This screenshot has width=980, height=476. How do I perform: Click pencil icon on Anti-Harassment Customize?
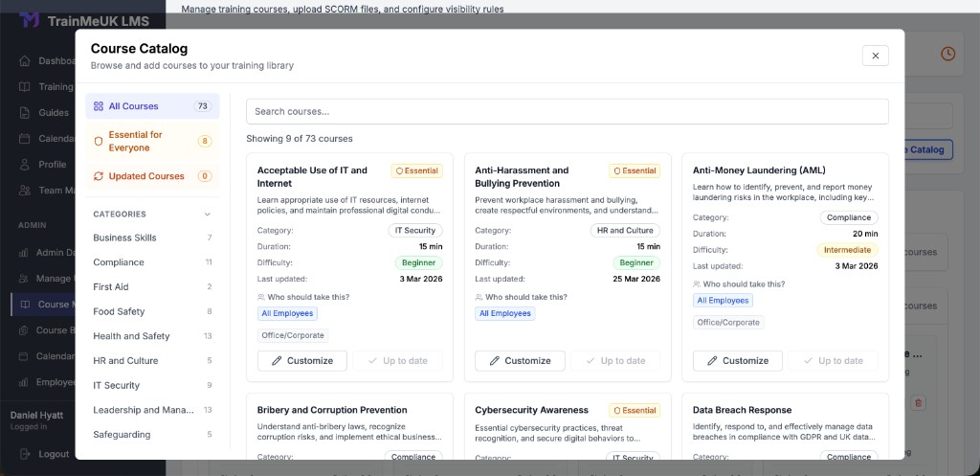495,361
